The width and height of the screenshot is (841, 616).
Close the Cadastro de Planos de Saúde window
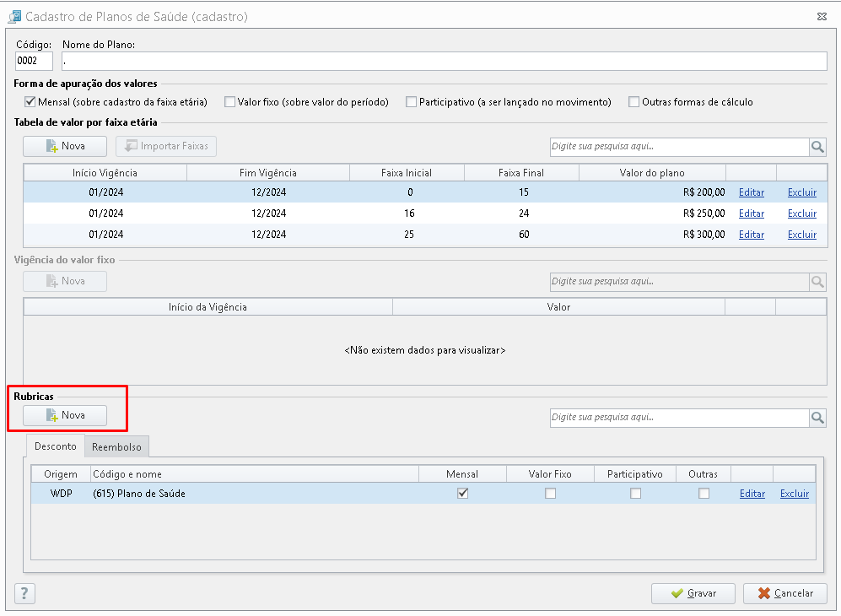pyautogui.click(x=822, y=17)
